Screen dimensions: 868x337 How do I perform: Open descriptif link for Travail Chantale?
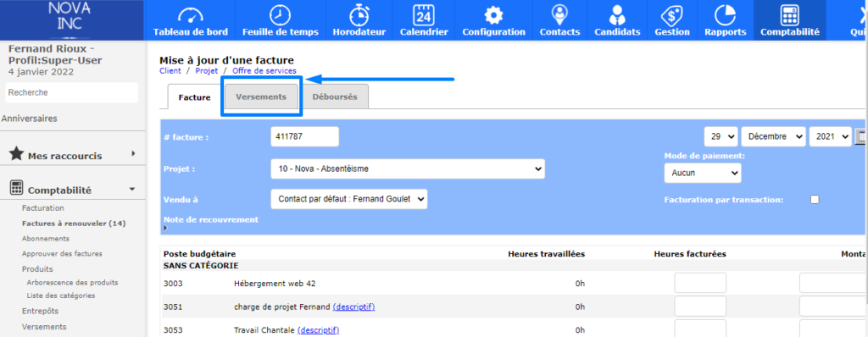tap(318, 330)
